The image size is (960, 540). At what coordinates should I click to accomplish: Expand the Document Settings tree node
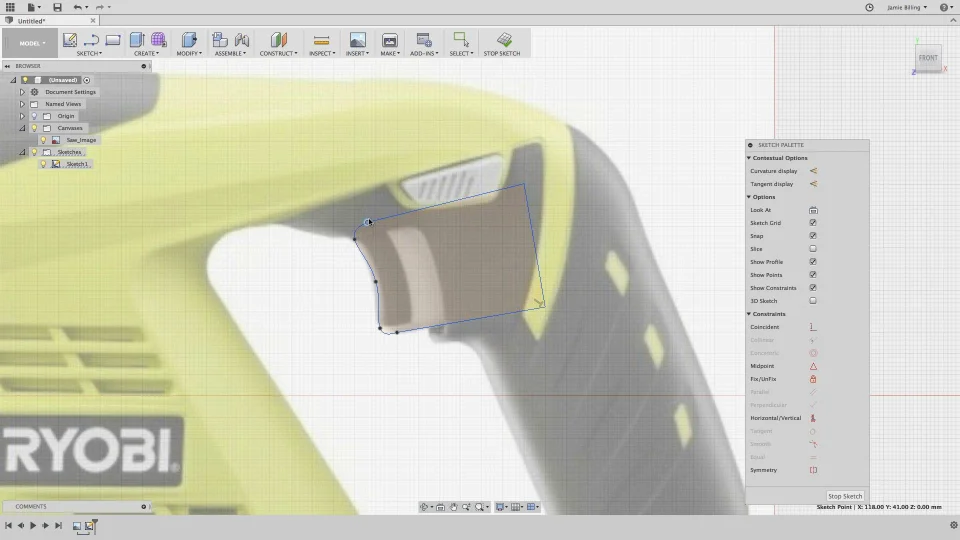[22, 92]
